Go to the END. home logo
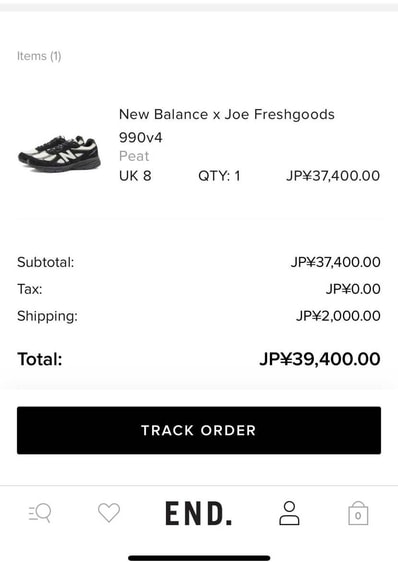This screenshot has height=562, width=398. (x=199, y=513)
